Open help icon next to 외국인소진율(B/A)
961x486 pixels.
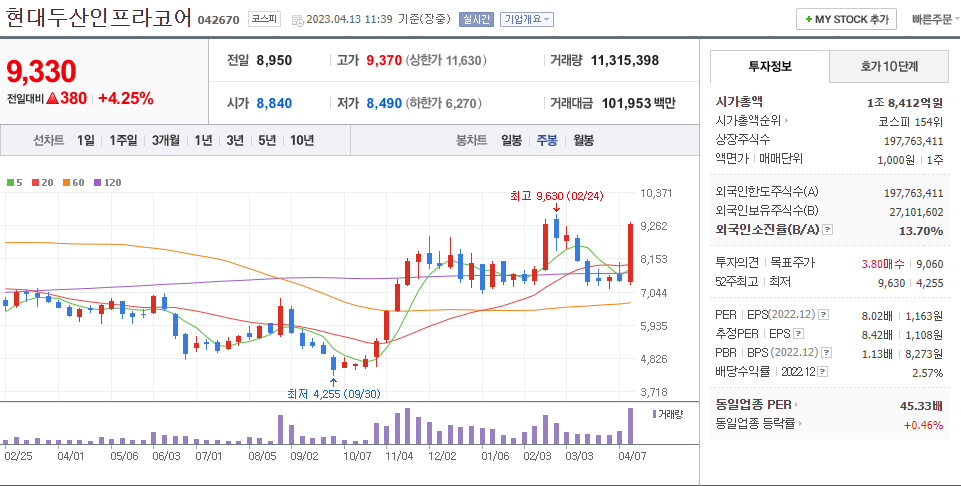(827, 230)
